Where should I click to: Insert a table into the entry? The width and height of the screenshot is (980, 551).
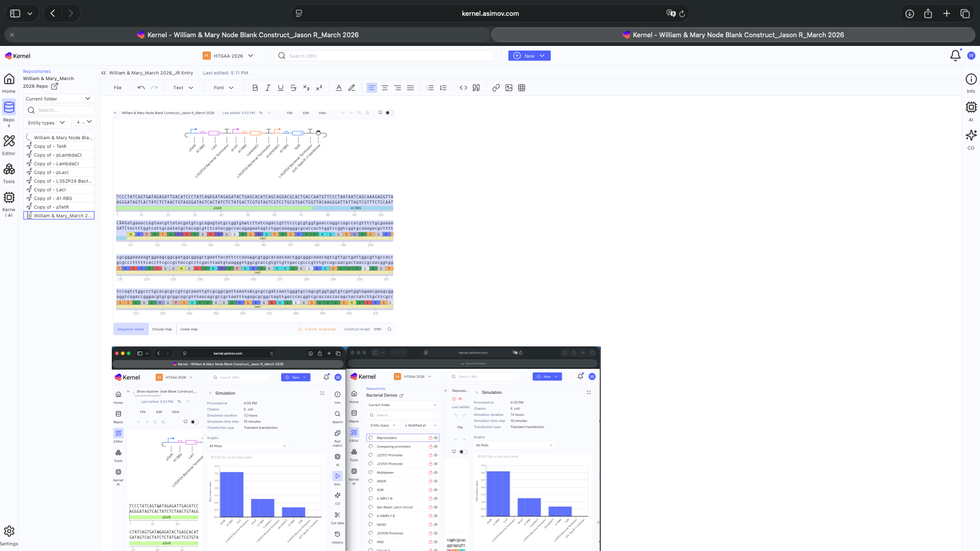pos(522,88)
